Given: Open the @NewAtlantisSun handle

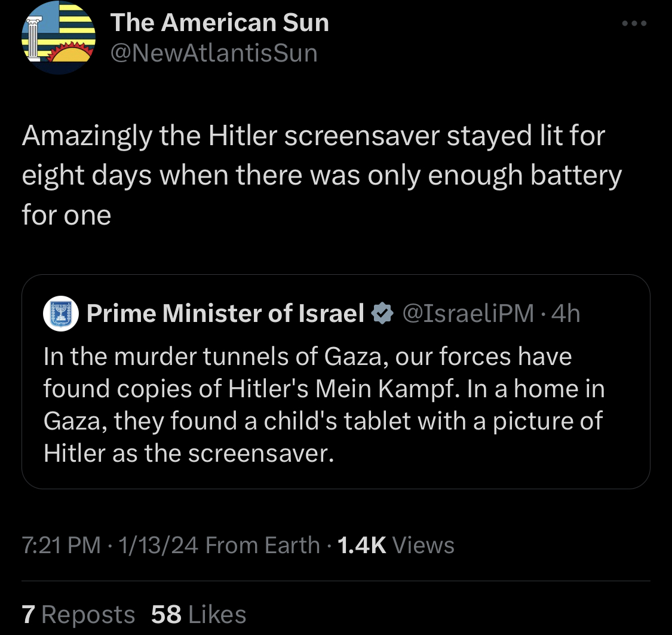Looking at the screenshot, I should pos(214,53).
